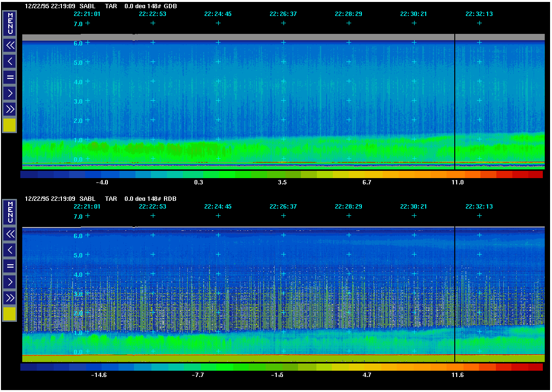This screenshot has height=392, width=552.
Task: Open the MENU button of the GDB panel
Action: 10,23
